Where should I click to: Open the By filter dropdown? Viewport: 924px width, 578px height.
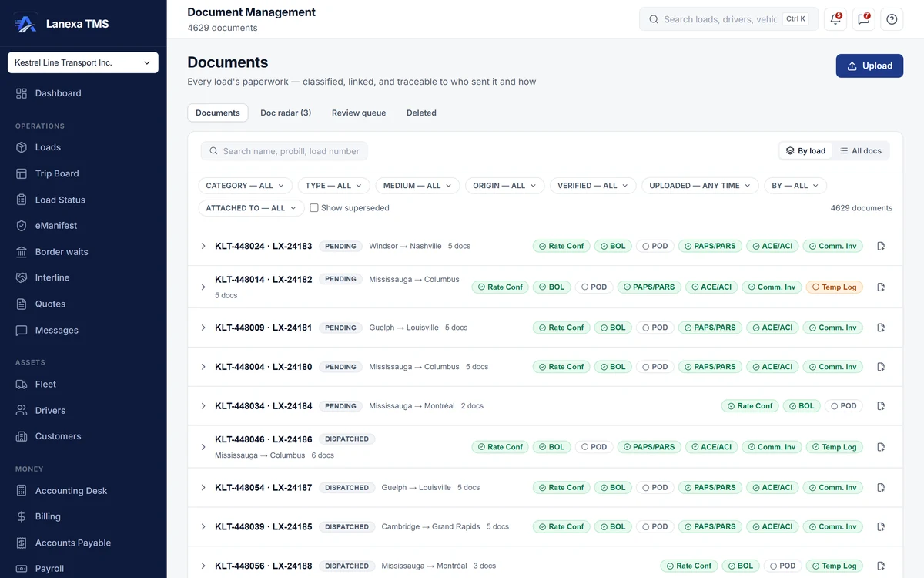[x=795, y=186]
